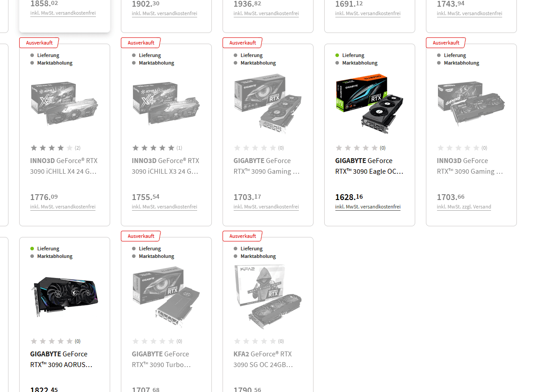The height and width of the screenshot is (392, 549).
Task: Click the four-star rating with 2 reviews
Action: (x=55, y=148)
